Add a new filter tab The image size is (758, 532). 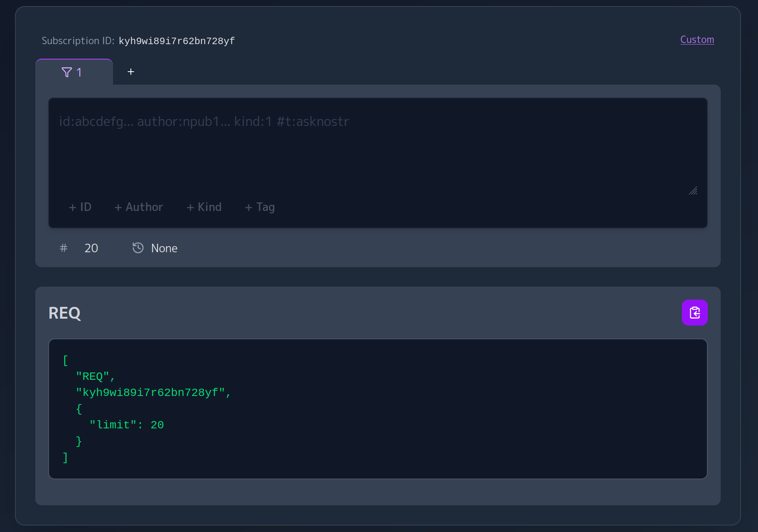[x=131, y=72]
